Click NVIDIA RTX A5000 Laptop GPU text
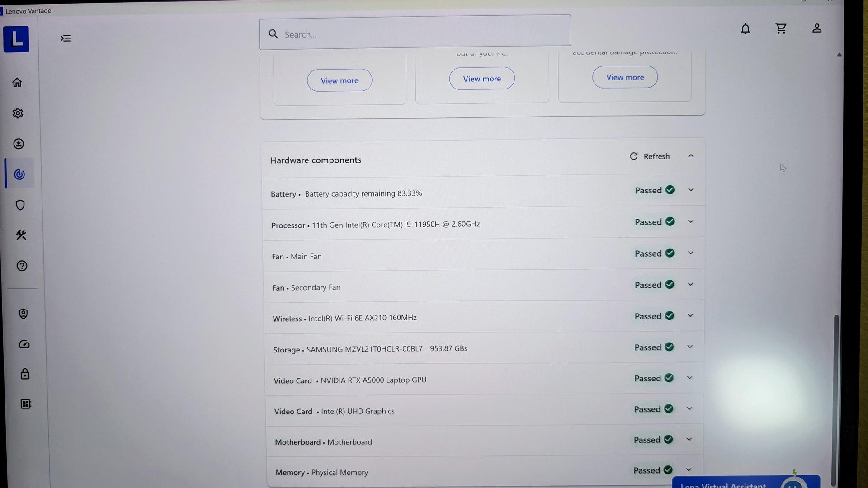868x488 pixels. pos(373,380)
